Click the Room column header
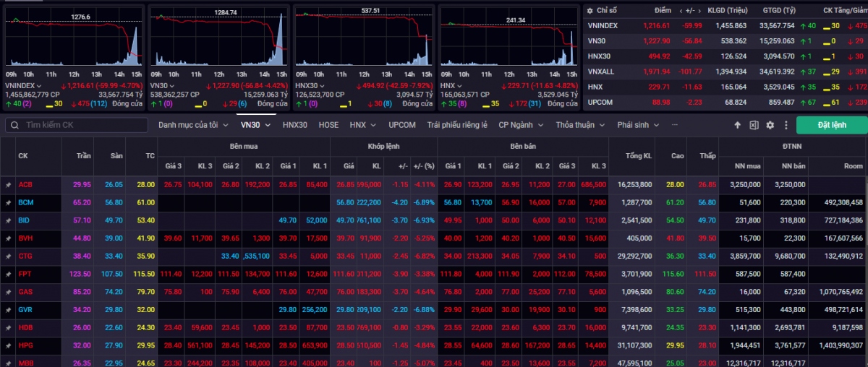The image size is (868, 367). 854,165
